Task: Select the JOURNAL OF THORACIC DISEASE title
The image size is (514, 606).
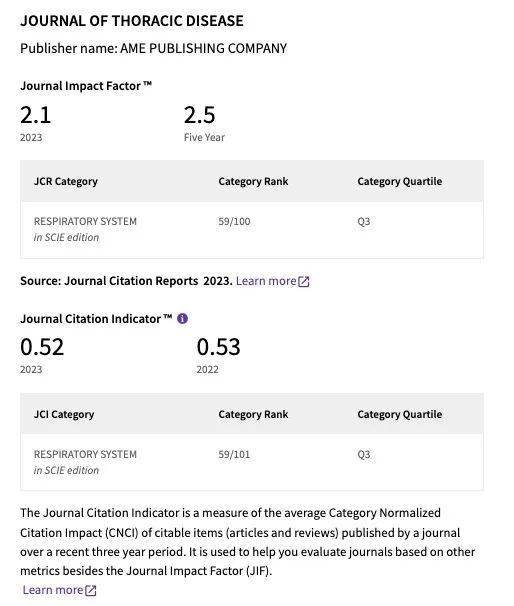Action: [x=132, y=21]
